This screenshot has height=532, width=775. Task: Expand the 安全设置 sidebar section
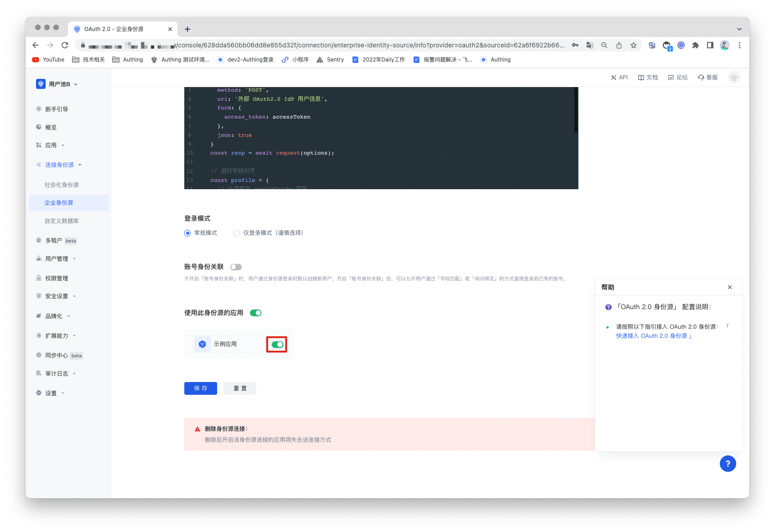[x=57, y=296]
